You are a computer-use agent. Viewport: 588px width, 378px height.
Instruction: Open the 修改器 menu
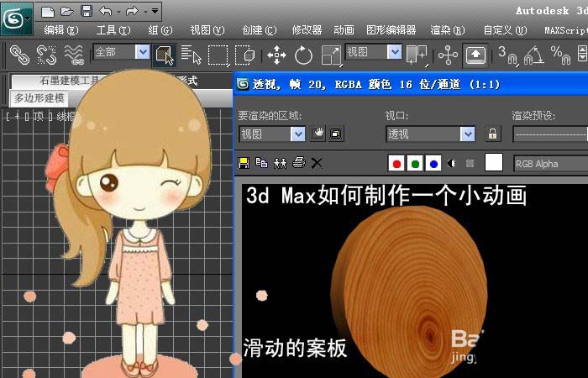click(307, 30)
